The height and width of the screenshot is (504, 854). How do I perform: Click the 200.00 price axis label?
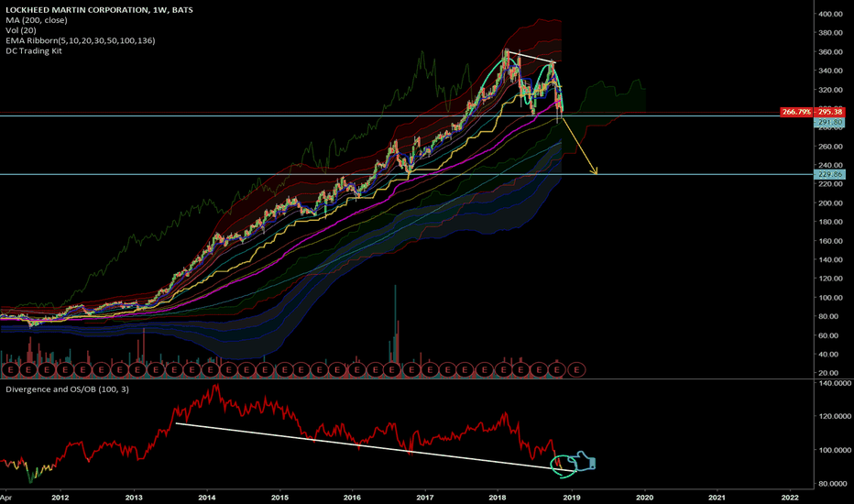tap(830, 203)
